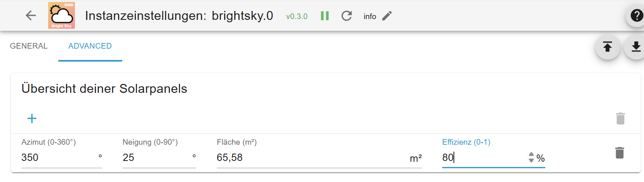Delete the solar panel row entry

point(619,153)
